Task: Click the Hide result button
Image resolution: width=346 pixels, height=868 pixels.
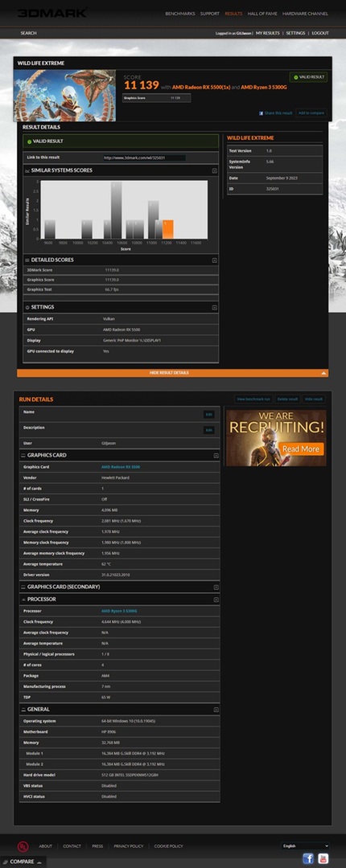Action: point(314,399)
